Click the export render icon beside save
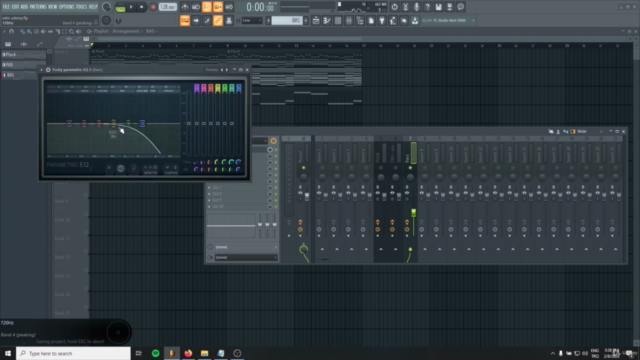Screen dimensions: 640x360 [449, 7]
